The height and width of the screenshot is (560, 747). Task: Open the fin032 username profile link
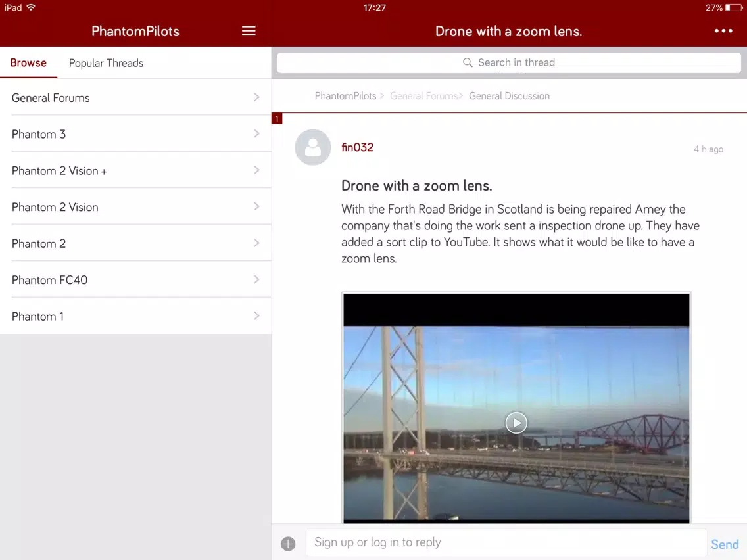pos(357,147)
